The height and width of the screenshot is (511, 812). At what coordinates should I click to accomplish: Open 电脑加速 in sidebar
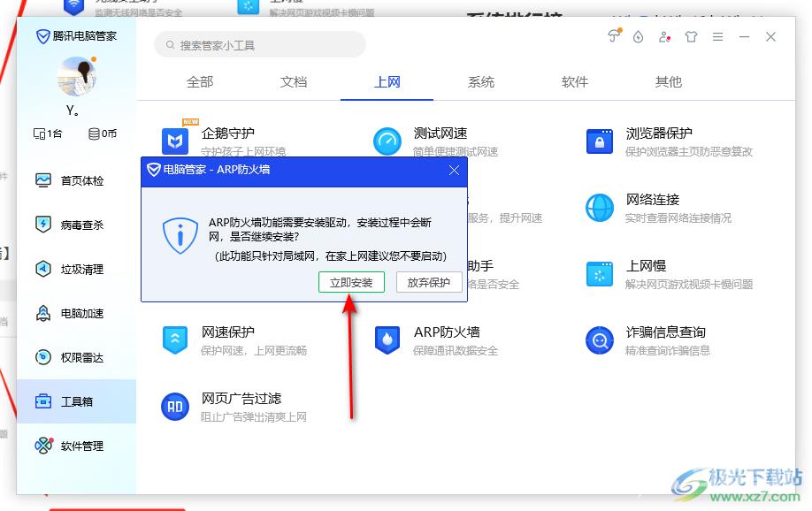77,313
